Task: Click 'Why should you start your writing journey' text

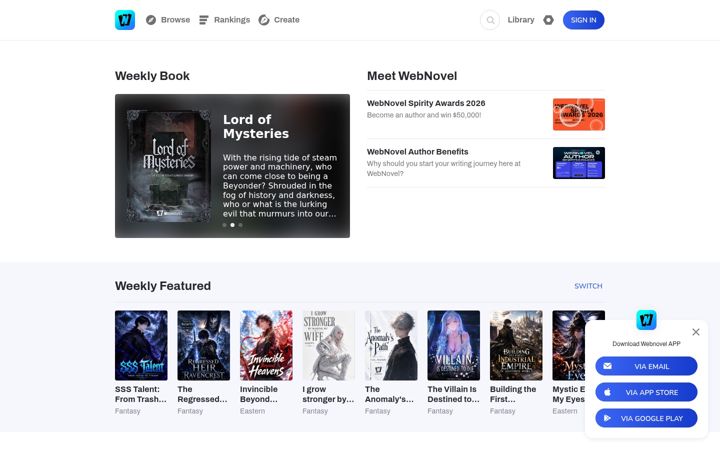Action: 444,169
